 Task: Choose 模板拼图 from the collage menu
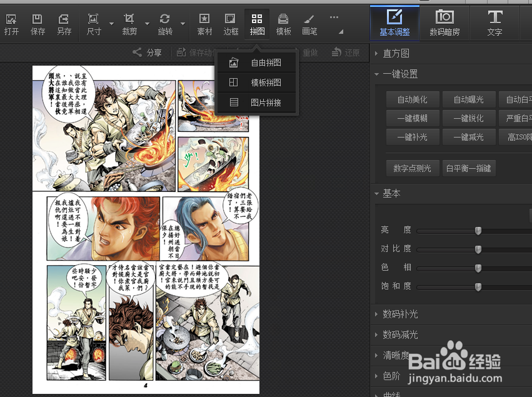click(x=256, y=83)
